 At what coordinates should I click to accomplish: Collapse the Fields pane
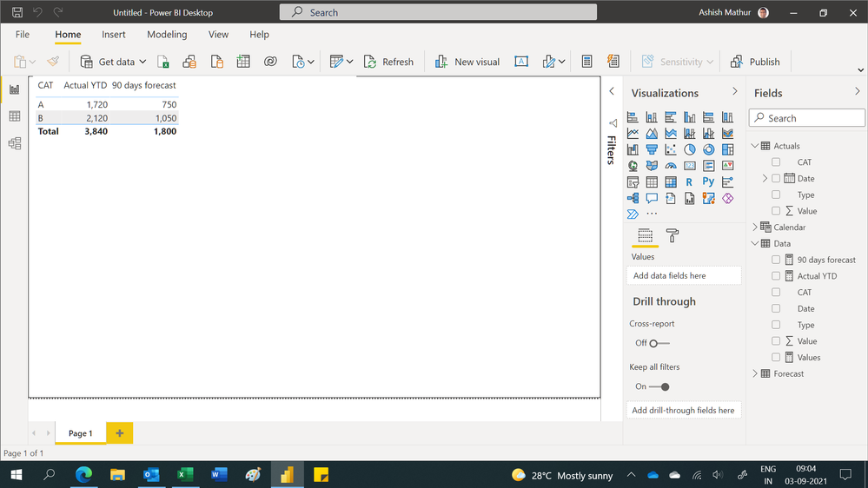click(x=857, y=91)
